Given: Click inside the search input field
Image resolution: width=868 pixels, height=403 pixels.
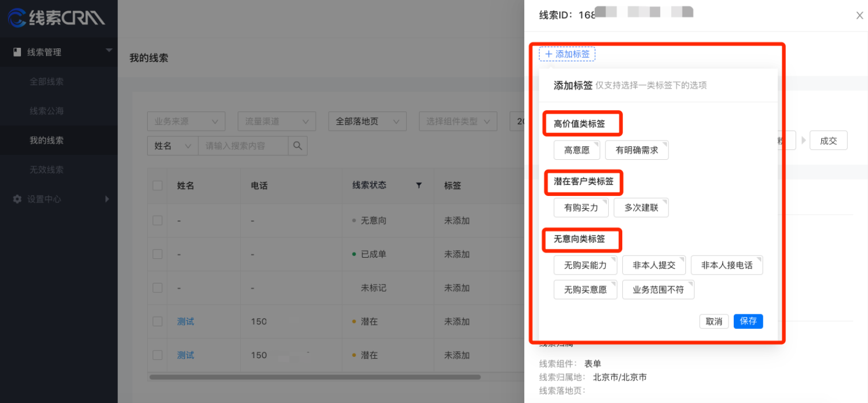Looking at the screenshot, I should pos(242,146).
